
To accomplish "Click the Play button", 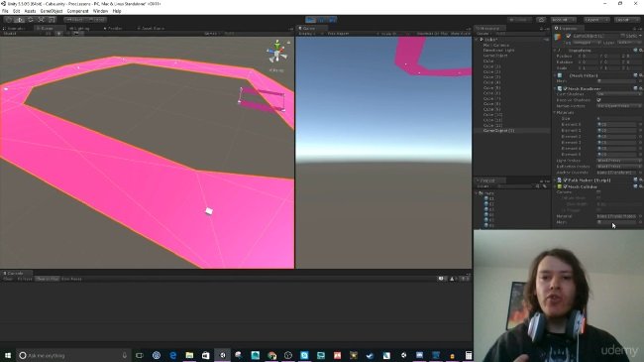I will point(311,20).
